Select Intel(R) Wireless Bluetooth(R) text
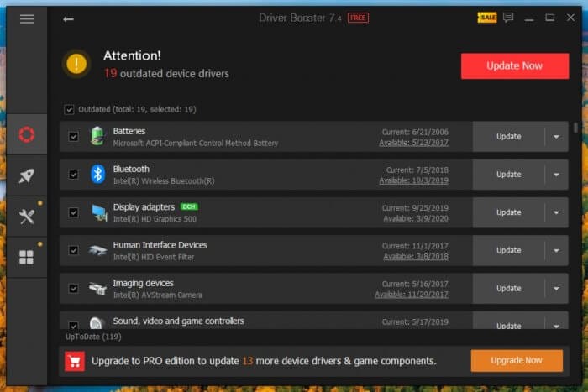Image resolution: width=588 pixels, height=392 pixels. [x=164, y=181]
